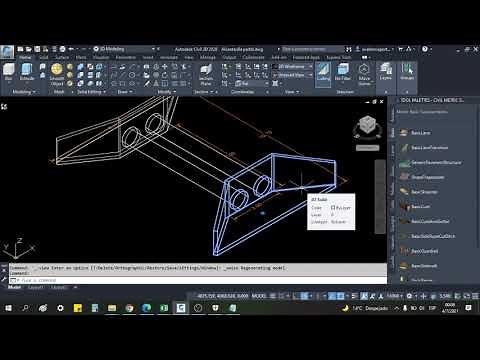The image size is (480, 360).
Task: Click the Culling selection button
Action: click(323, 73)
